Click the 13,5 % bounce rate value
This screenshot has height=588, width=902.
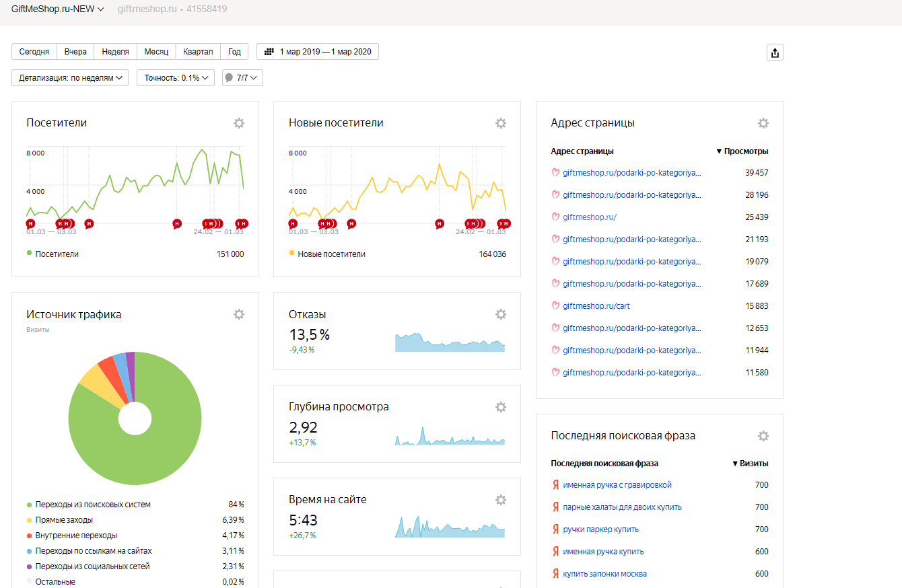coord(309,334)
